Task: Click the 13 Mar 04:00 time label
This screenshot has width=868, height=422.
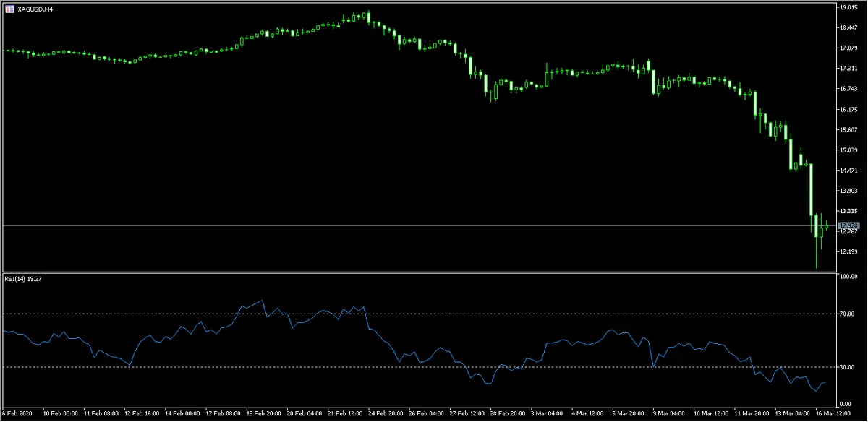Action: (794, 415)
